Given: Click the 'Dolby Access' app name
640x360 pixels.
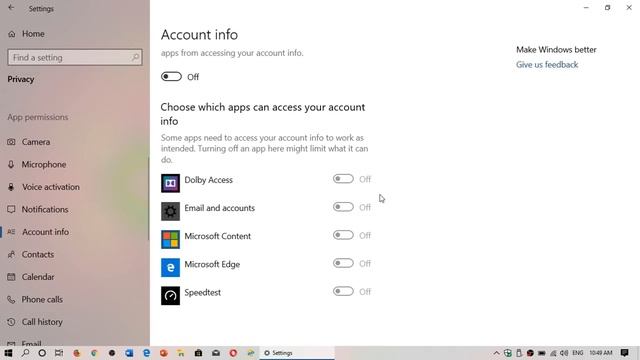Looking at the screenshot, I should tap(209, 180).
